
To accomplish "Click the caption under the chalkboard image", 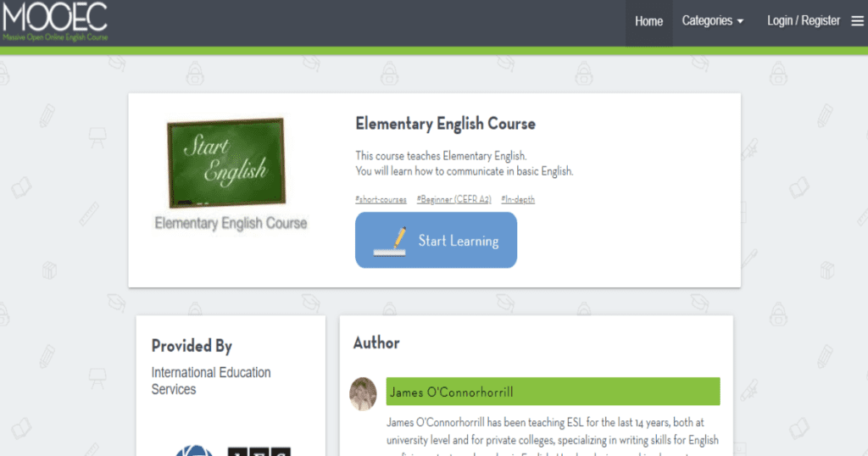I will [231, 223].
